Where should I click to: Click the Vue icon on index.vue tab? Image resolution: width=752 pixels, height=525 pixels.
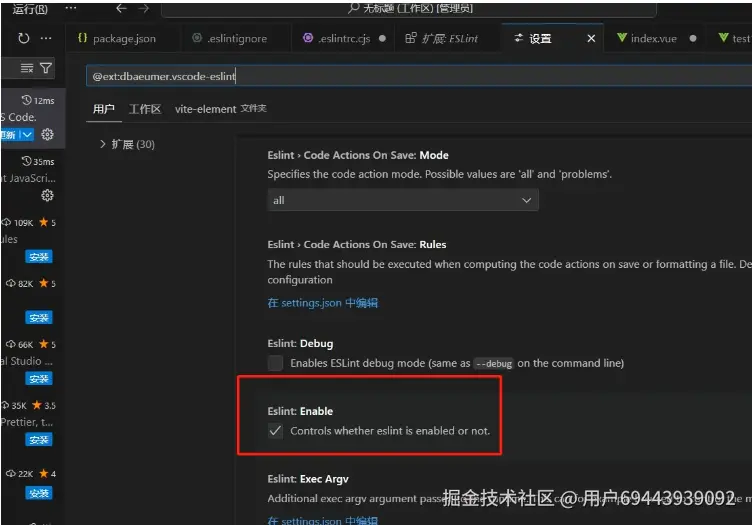(622, 37)
